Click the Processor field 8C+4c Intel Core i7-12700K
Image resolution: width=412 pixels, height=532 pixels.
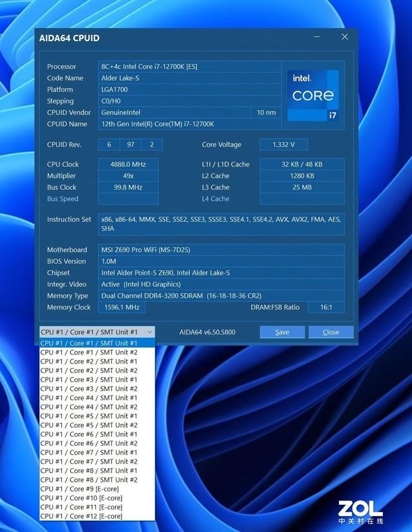(x=189, y=66)
